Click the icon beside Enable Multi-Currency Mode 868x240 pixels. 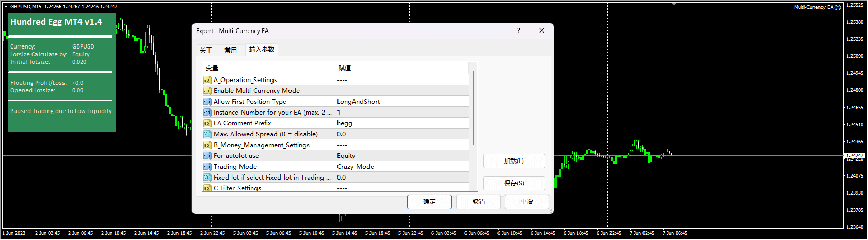207,91
